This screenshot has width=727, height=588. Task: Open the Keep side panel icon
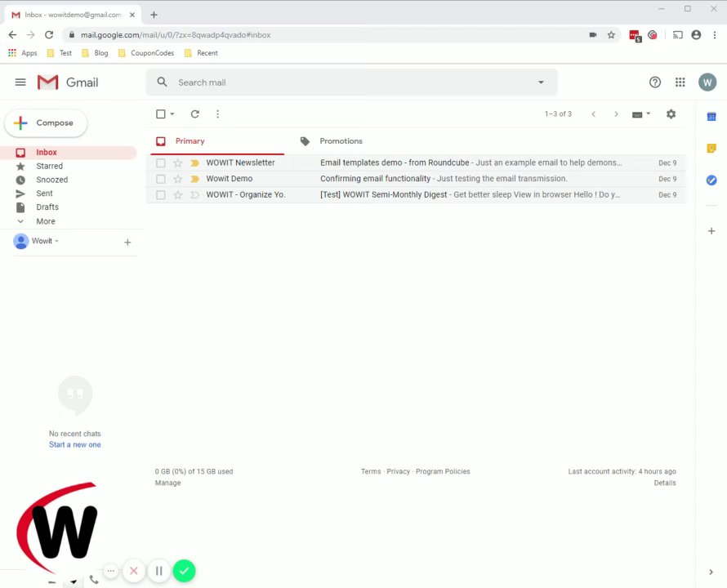(711, 149)
